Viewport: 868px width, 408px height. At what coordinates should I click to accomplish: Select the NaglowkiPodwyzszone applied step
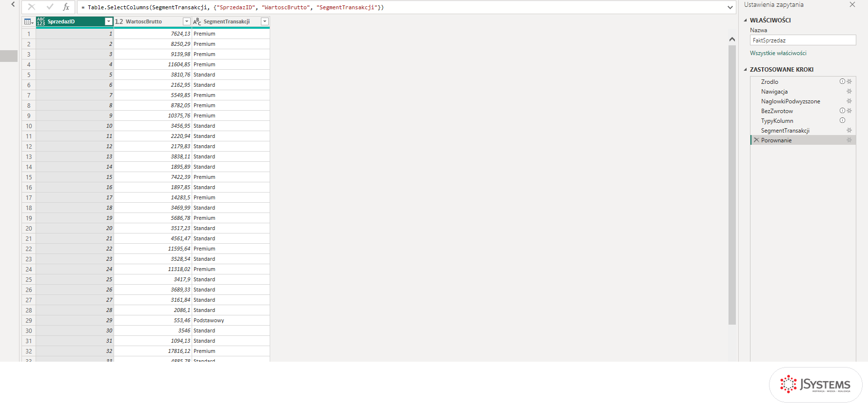click(790, 101)
